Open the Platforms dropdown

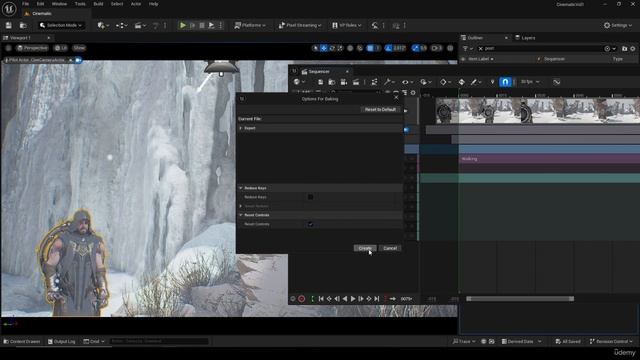click(x=250, y=25)
